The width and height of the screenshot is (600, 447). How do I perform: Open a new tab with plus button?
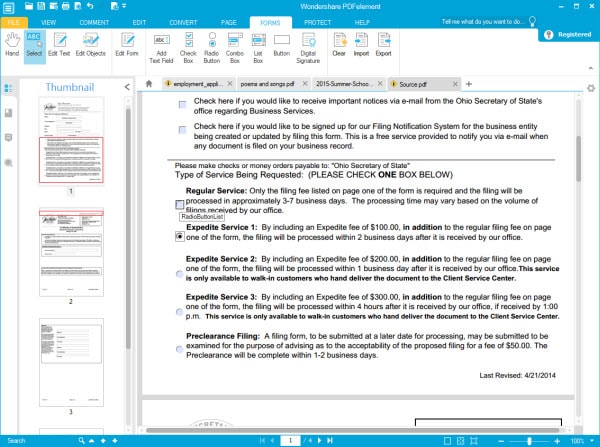click(469, 84)
